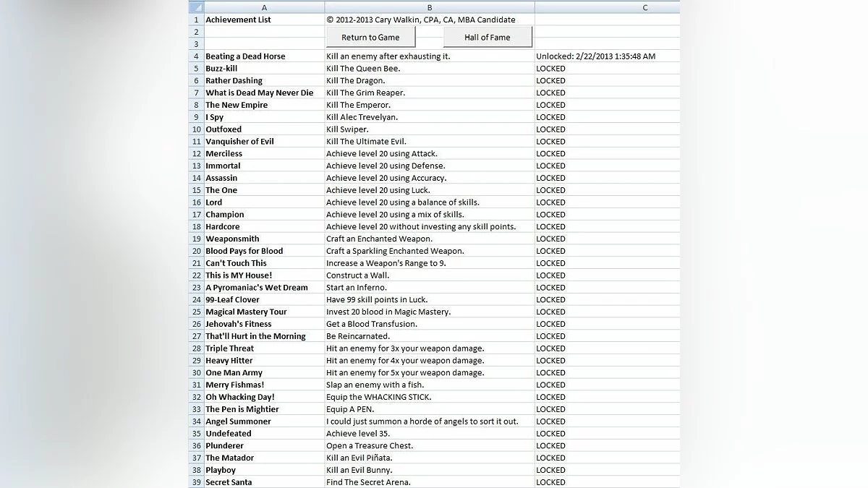Select the One Man Army cell
Image resolution: width=868 pixels, height=488 pixels.
pyautogui.click(x=264, y=373)
